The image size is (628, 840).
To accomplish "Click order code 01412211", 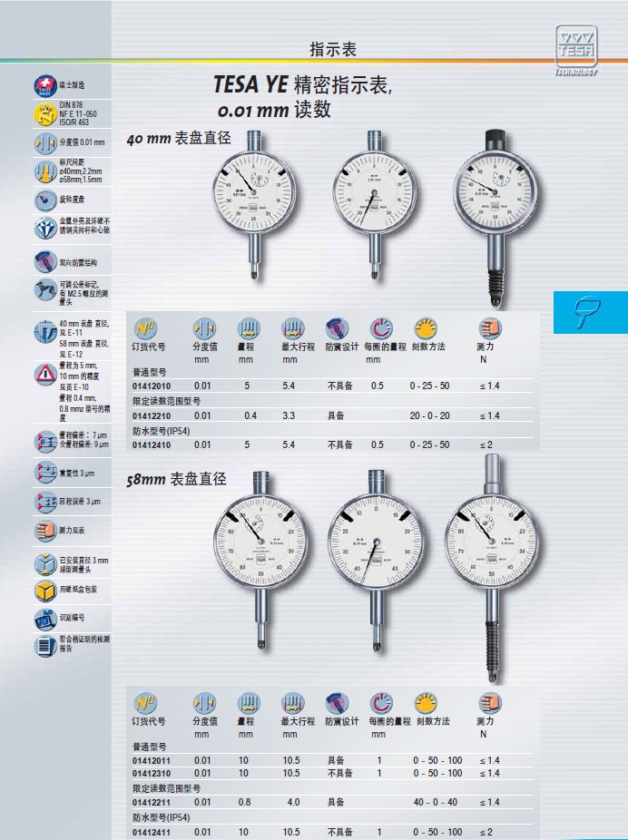I will click(x=152, y=803).
